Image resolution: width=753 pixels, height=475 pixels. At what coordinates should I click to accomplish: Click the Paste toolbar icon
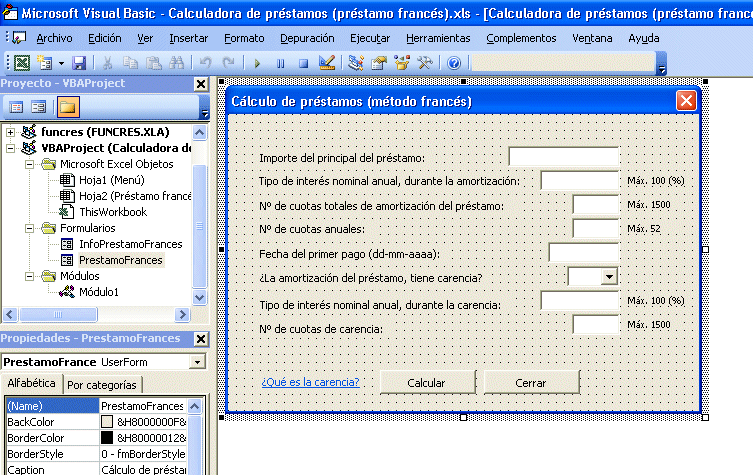(x=154, y=63)
